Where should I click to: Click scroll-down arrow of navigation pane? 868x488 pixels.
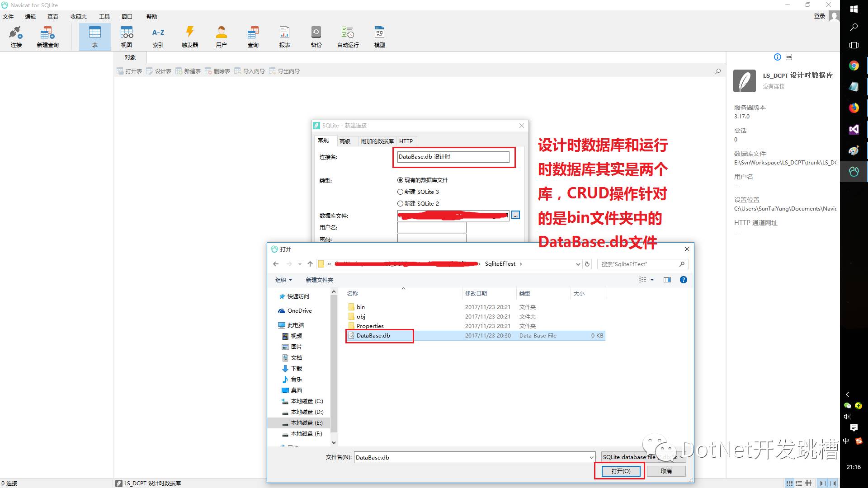tap(334, 443)
